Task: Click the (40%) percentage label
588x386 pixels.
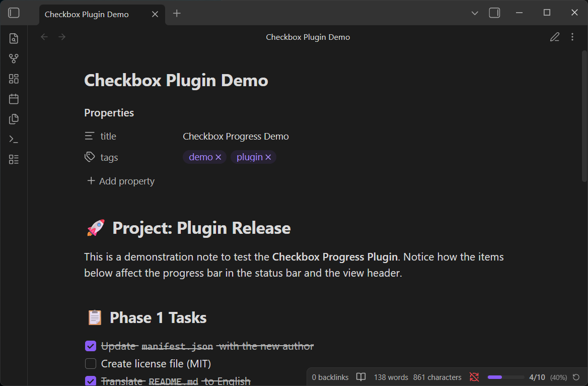Action: tap(558, 377)
